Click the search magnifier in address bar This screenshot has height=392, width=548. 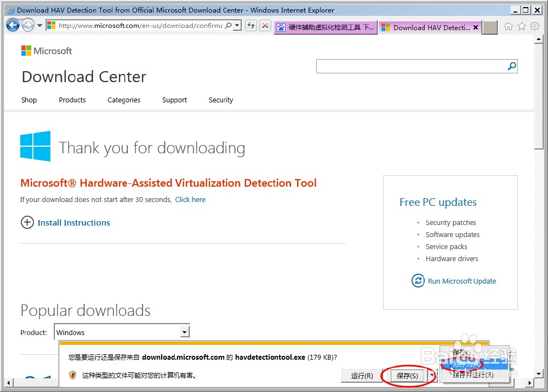(x=229, y=26)
